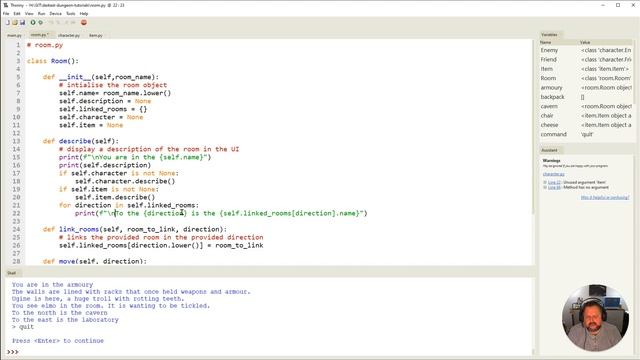Click the grayed Step over toolbar icon

(x=51, y=22)
